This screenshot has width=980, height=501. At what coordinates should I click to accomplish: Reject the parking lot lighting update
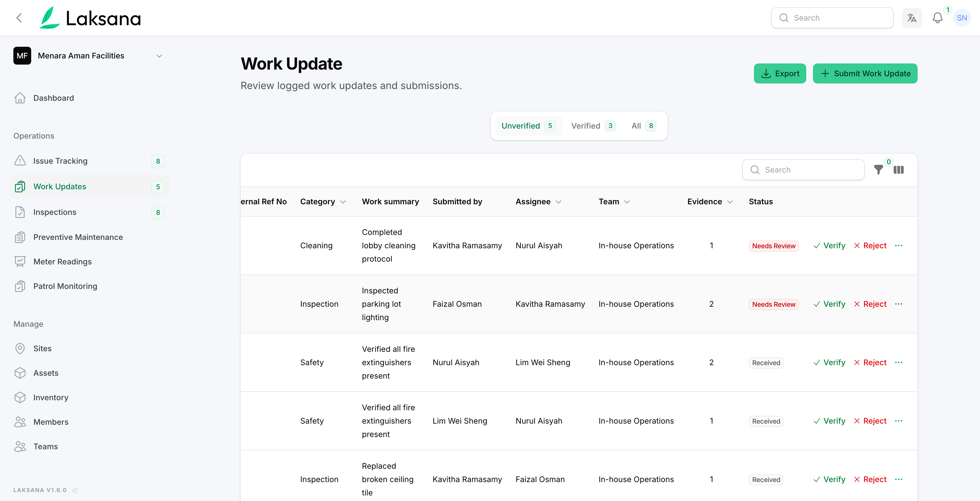(870, 304)
